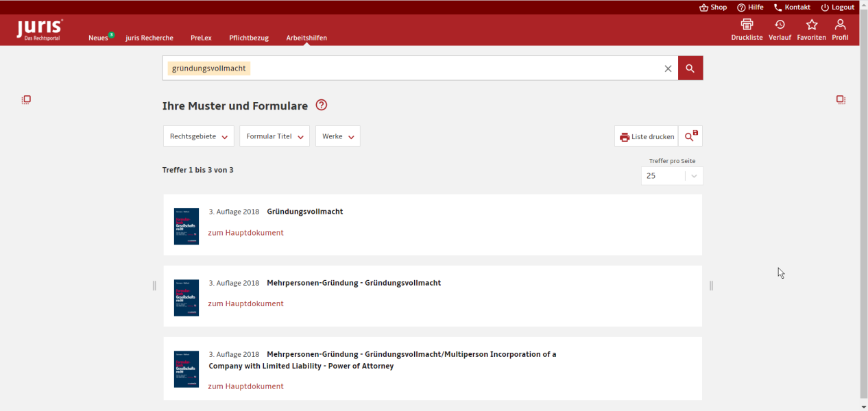Click the Liste drucken button
The image size is (868, 411).
tap(647, 136)
